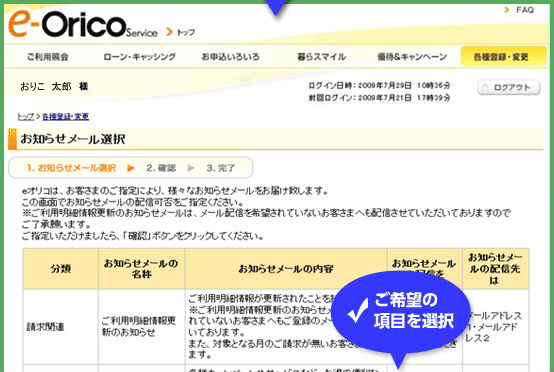Click the orange arrow beside FAQ
554x372 pixels.
tap(507, 10)
